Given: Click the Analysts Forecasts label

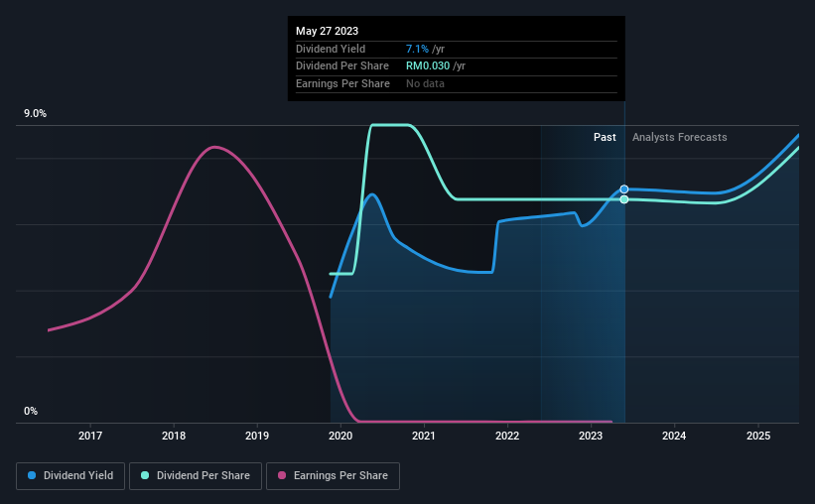Looking at the screenshot, I should pos(679,137).
